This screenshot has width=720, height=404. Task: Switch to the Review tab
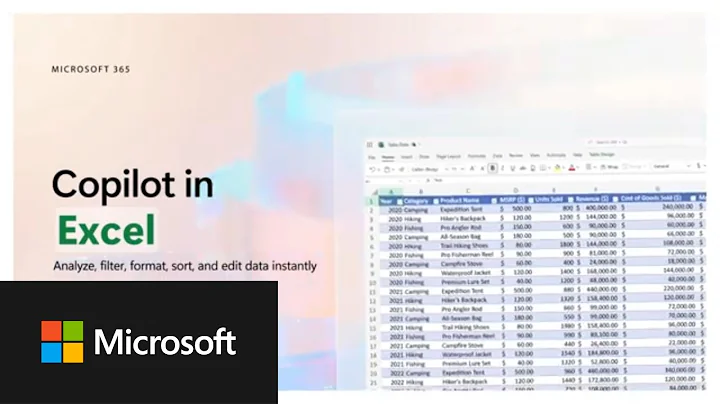point(516,156)
